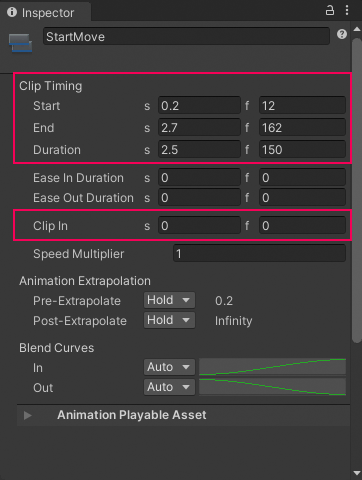
Task: Click the Start seconds field showing 0.2
Action: pyautogui.click(x=199, y=106)
